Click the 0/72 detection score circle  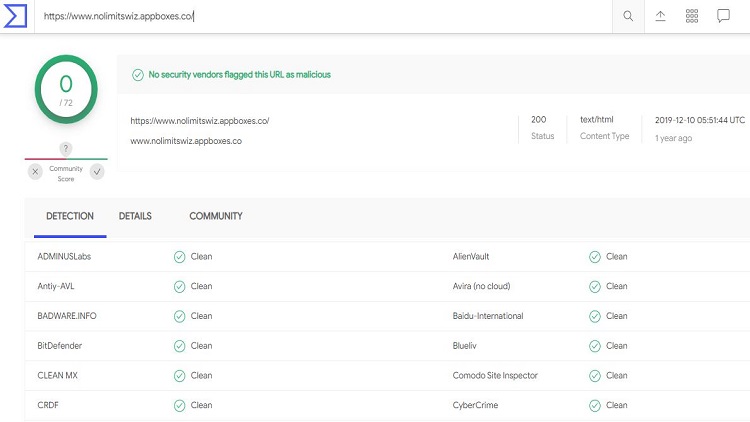tap(66, 88)
